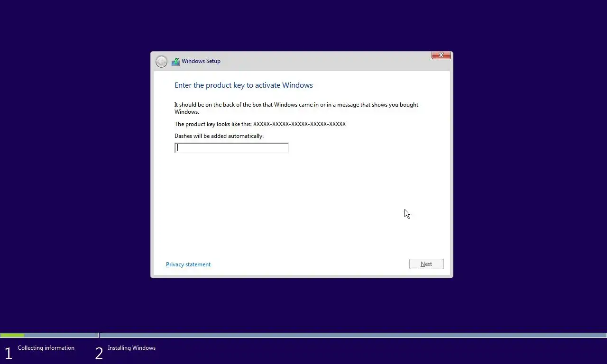Focus the product key input field

point(231,148)
